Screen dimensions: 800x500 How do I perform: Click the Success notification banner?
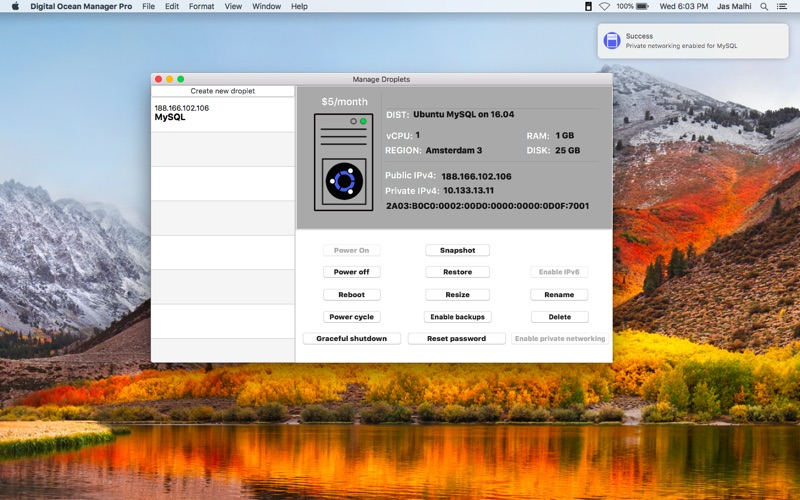point(693,41)
